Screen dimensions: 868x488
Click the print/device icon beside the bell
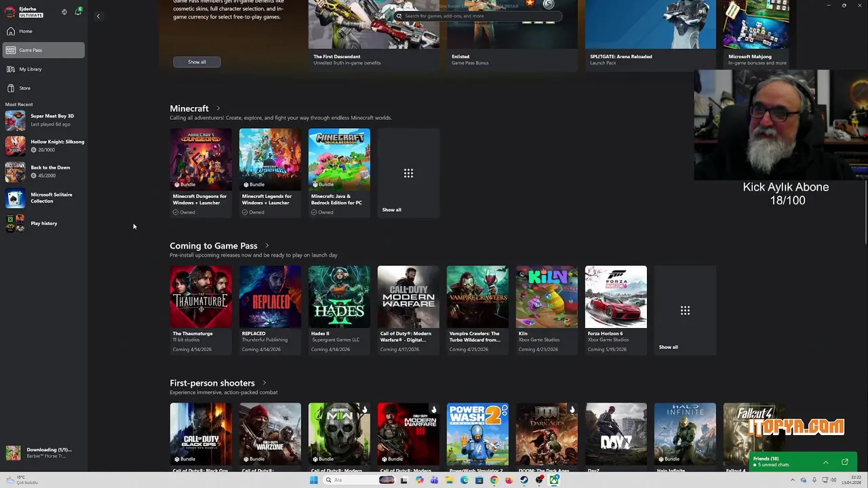(64, 12)
